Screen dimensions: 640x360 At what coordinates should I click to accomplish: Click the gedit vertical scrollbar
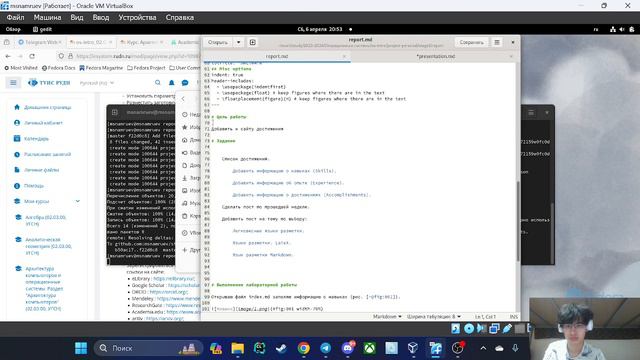(518, 220)
